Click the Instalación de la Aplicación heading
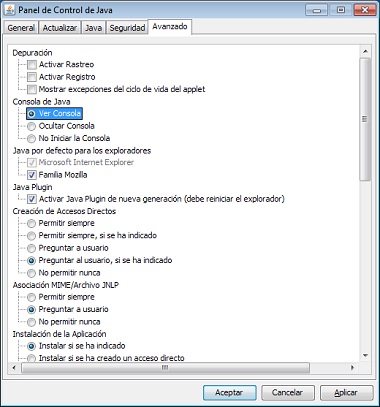The width and height of the screenshot is (380, 407). (59, 334)
